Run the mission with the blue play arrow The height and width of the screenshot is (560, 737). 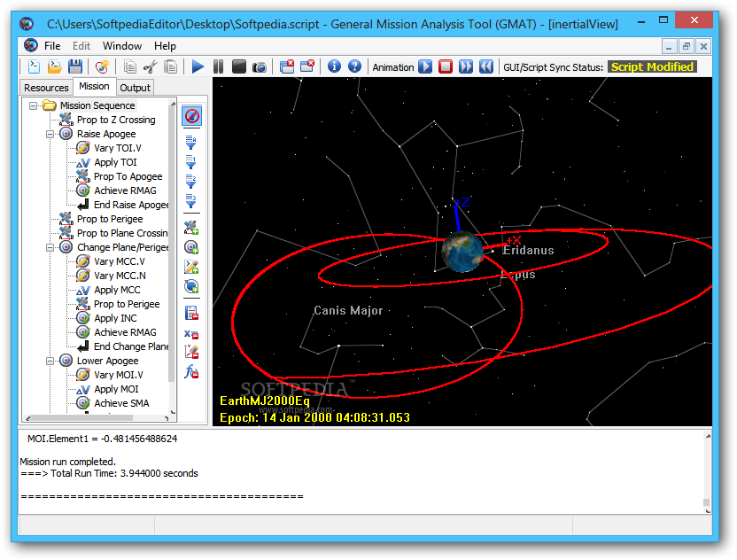pyautogui.click(x=198, y=66)
